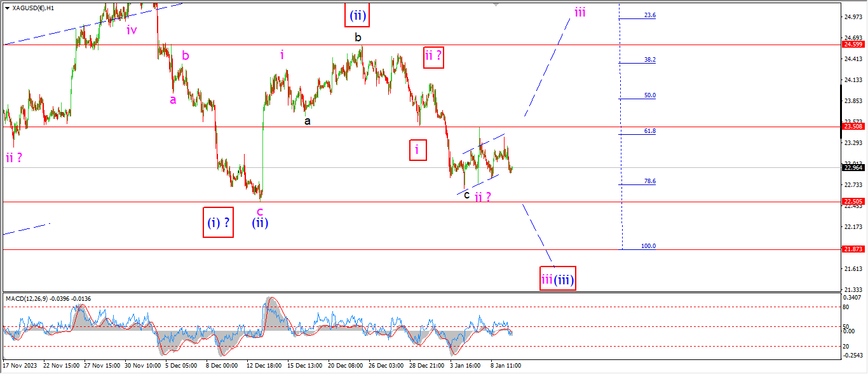The image size is (868, 374).
Task: Open the XAGUSD chart dropdown arrow
Action: (7, 8)
